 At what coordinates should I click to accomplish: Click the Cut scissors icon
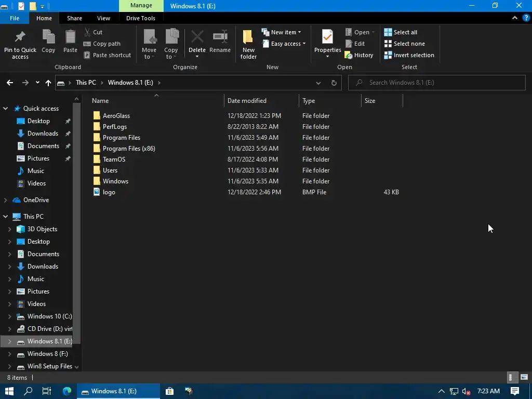click(87, 32)
